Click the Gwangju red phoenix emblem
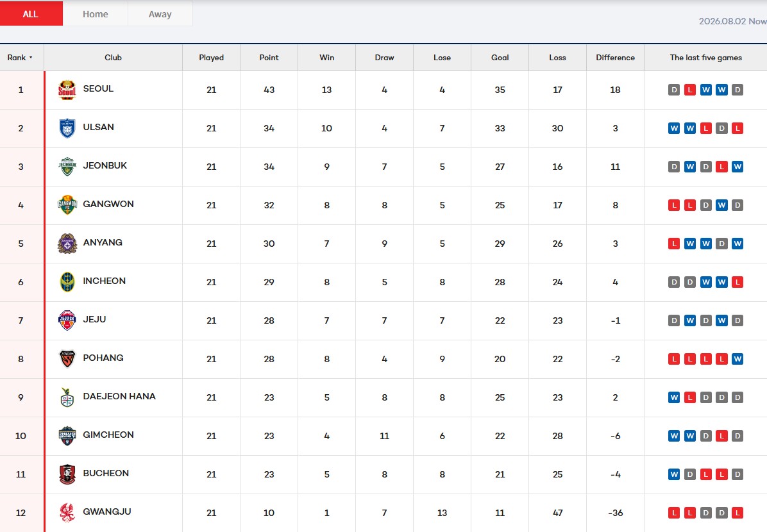Image resolution: width=767 pixels, height=532 pixels. (67, 513)
